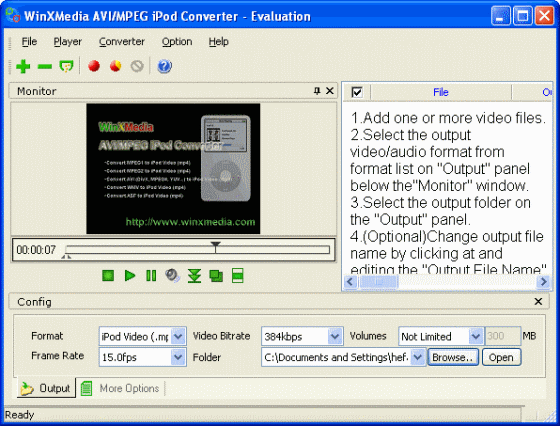560x426 pixels.
Task: Click the speaker volume icon
Action: [172, 276]
